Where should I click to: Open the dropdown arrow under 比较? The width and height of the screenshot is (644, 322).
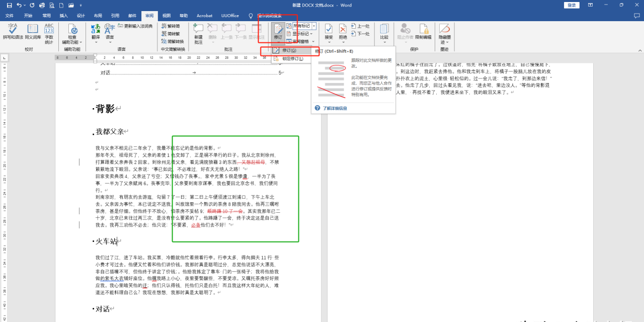click(x=384, y=42)
